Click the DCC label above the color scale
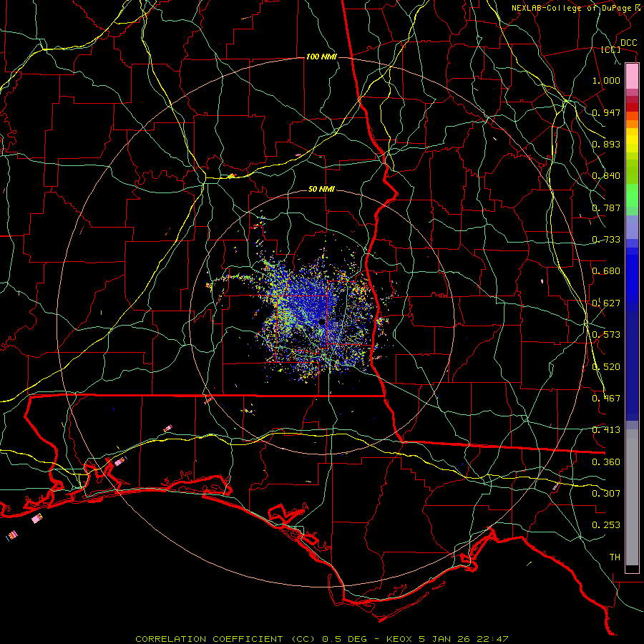 [628, 43]
